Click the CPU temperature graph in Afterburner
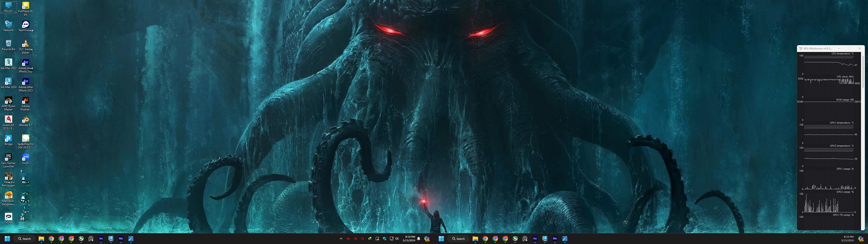Viewport: 868px width, 244px height. pyautogui.click(x=829, y=64)
